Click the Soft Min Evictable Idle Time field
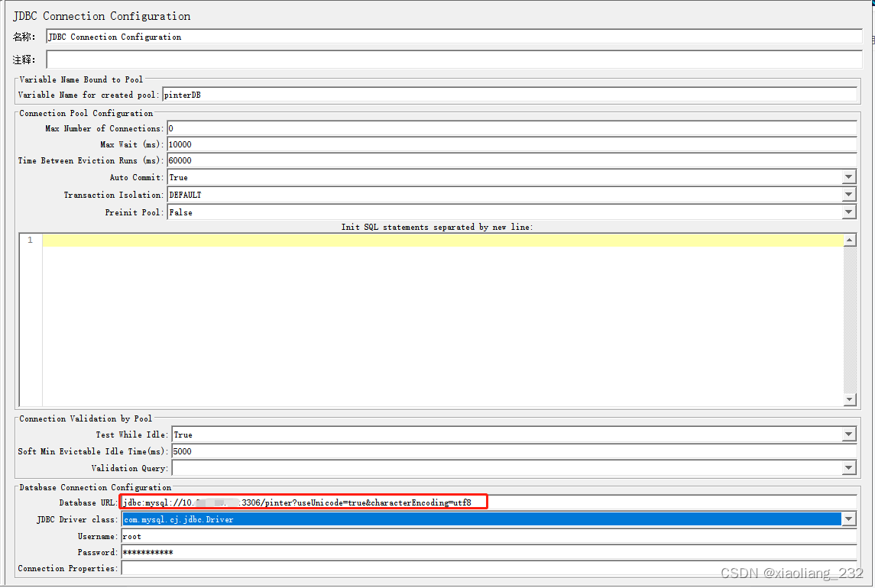875x588 pixels. (382, 451)
